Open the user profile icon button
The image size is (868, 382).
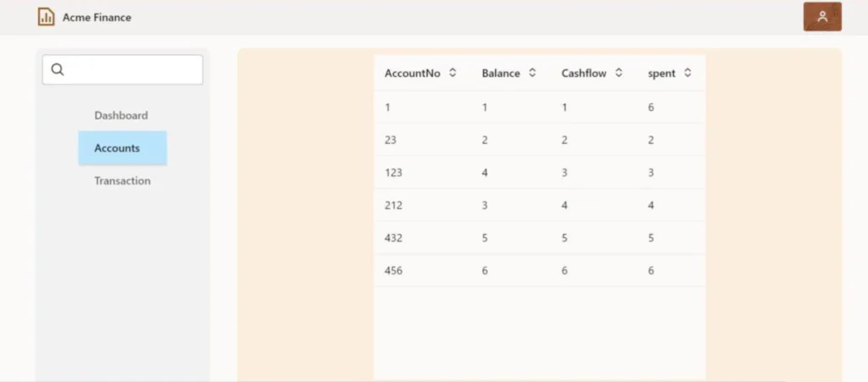click(x=821, y=17)
